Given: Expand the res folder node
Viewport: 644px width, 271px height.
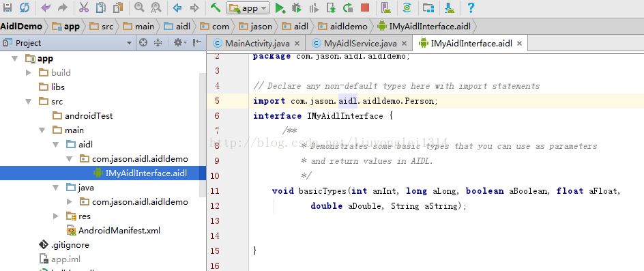Looking at the screenshot, I should (56, 216).
